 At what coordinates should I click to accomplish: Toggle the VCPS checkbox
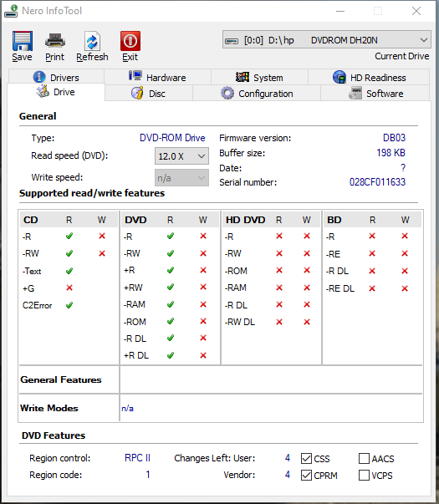click(x=364, y=475)
